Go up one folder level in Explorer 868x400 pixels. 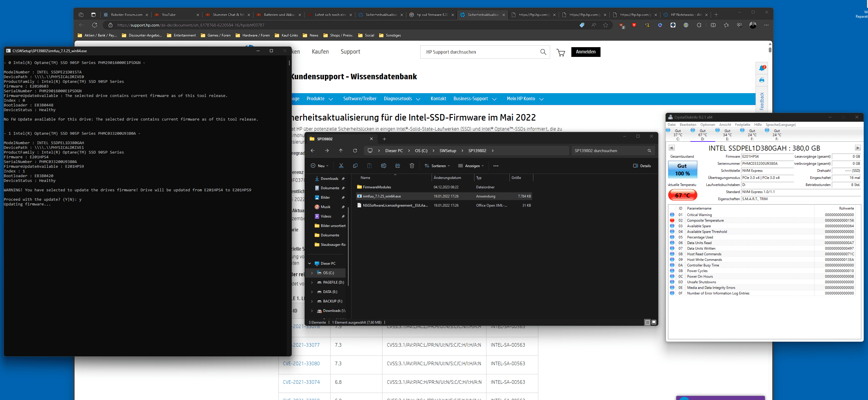[x=341, y=151]
